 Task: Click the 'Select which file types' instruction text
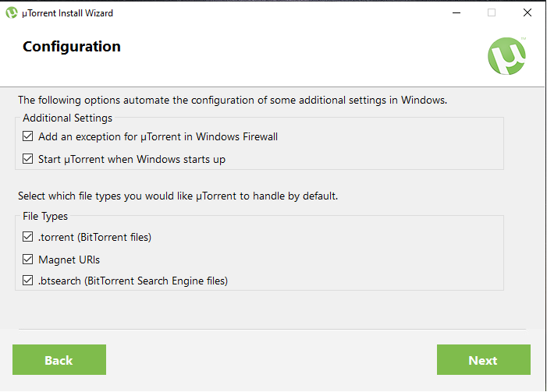tap(178, 196)
